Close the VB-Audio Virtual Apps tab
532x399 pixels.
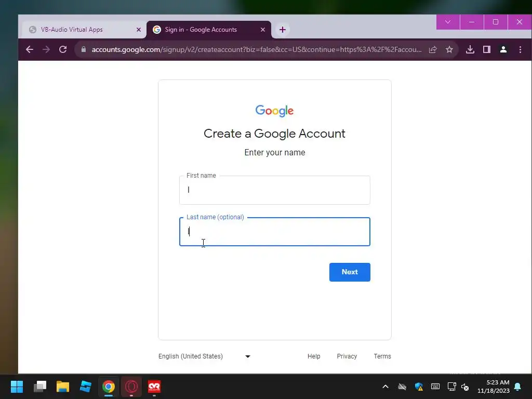tap(138, 30)
